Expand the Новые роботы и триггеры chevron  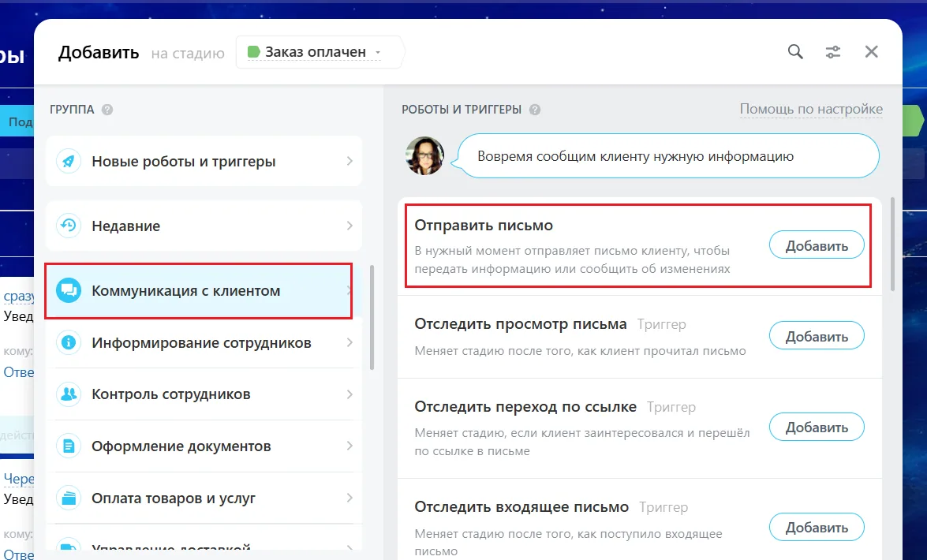pyautogui.click(x=349, y=161)
